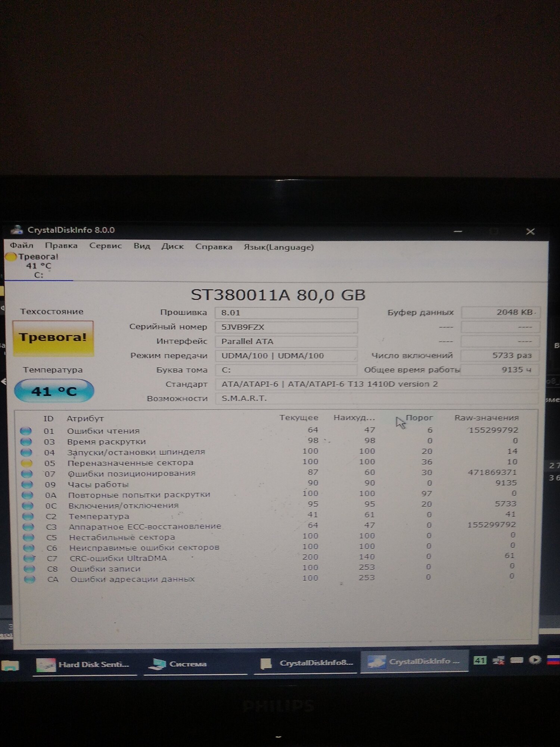The height and width of the screenshot is (747, 560).
Task: Click the Буфер данных field 2048 KB
Action: [x=500, y=312]
